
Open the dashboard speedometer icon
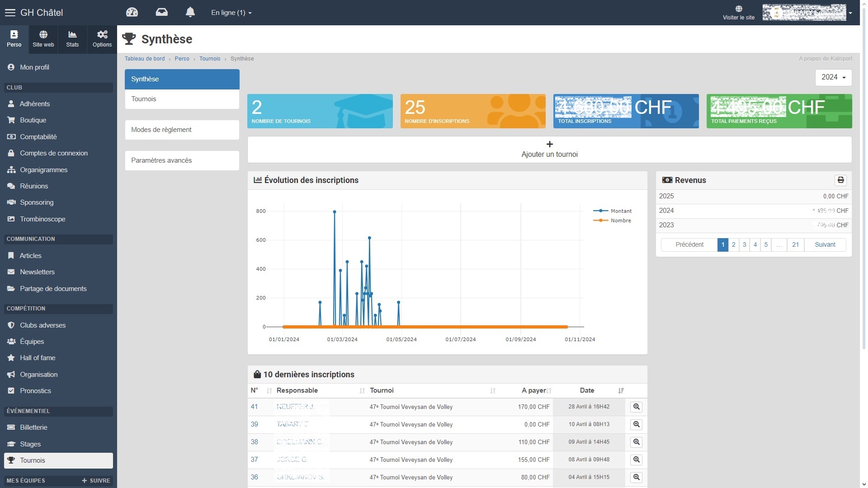pyautogui.click(x=132, y=12)
